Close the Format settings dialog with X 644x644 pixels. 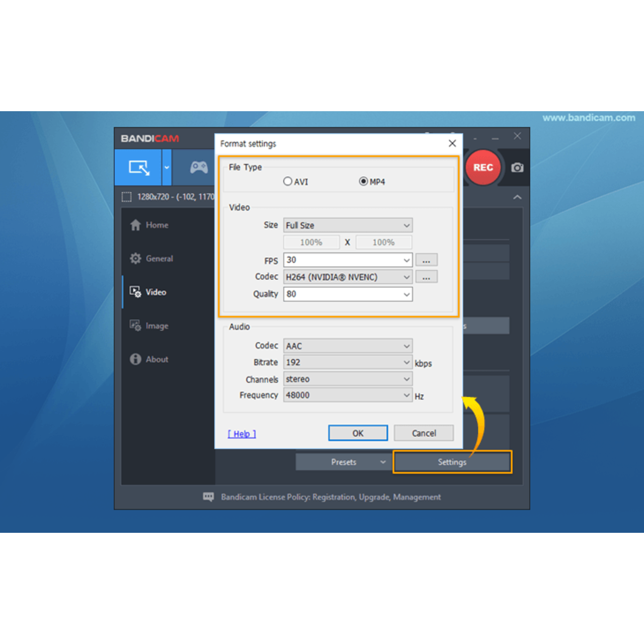tap(452, 143)
